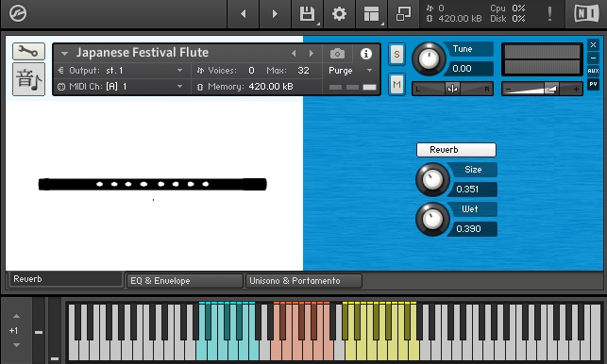This screenshot has width=607, height=364.
Task: Go to previous preset with left arrow in top toolbar
Action: pyautogui.click(x=244, y=14)
